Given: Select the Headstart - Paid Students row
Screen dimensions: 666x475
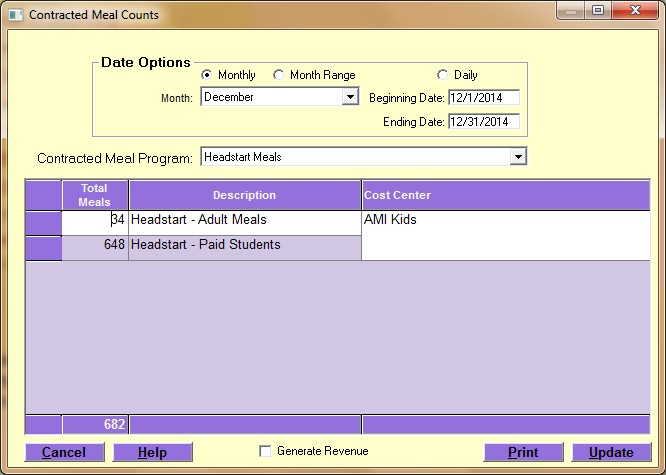Looking at the screenshot, I should click(244, 245).
